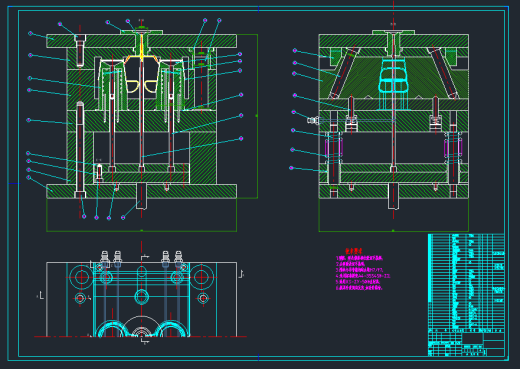Select the water nozzle fitting left of the side view
520x369 pixels.
[313, 120]
